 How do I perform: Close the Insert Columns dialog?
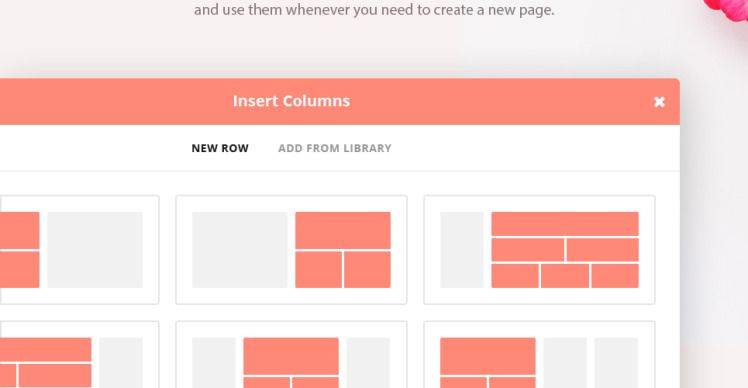pyautogui.click(x=659, y=102)
